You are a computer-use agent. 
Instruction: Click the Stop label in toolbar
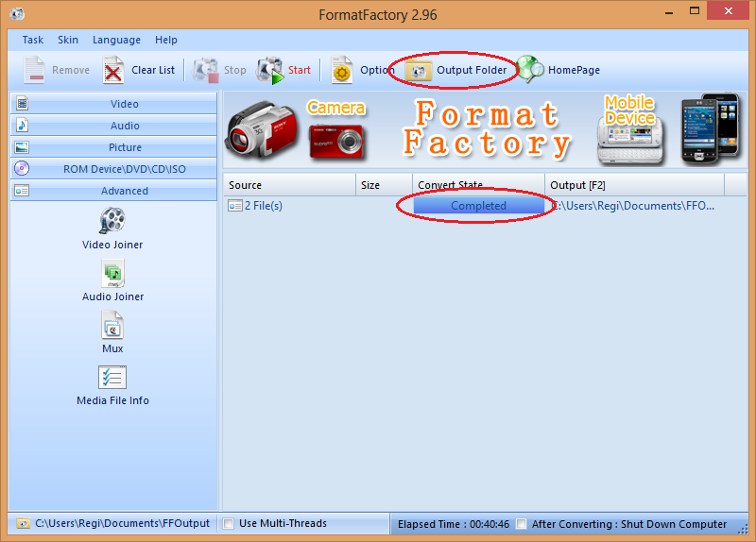click(234, 70)
